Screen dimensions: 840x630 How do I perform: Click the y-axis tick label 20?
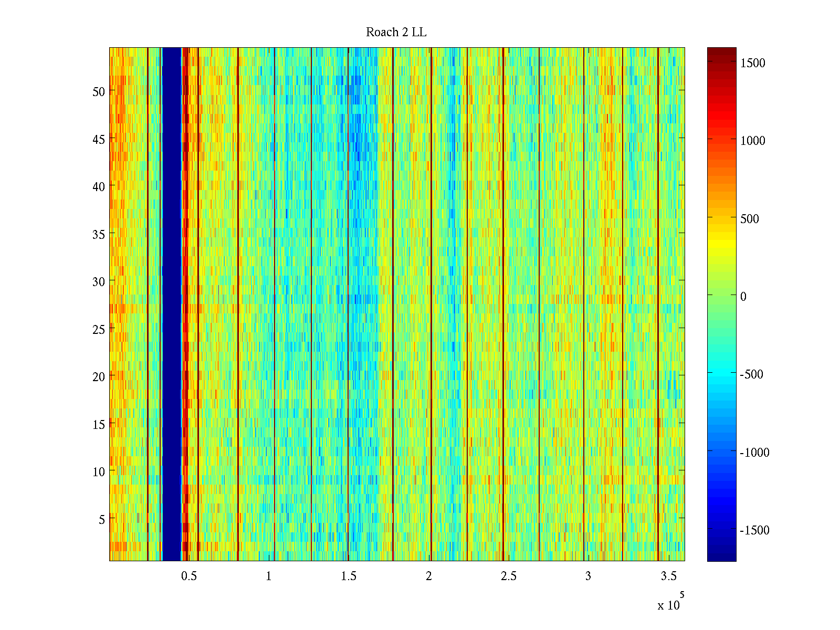[98, 377]
